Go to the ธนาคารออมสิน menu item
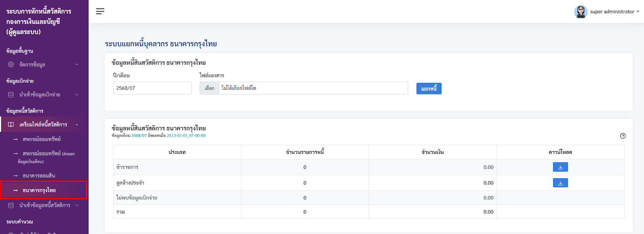Image resolution: width=644 pixels, height=234 pixels. [39, 176]
